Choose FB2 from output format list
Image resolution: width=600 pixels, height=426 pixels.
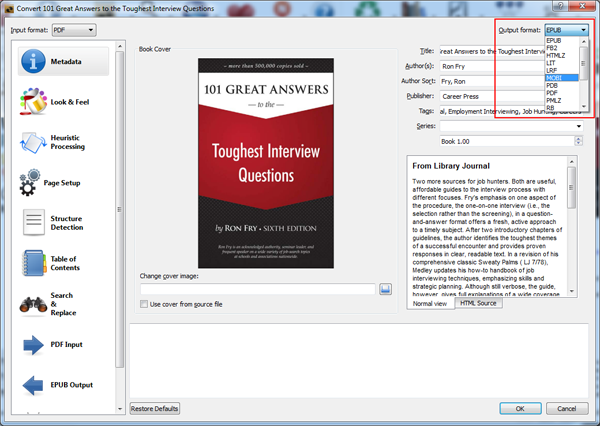pos(562,48)
